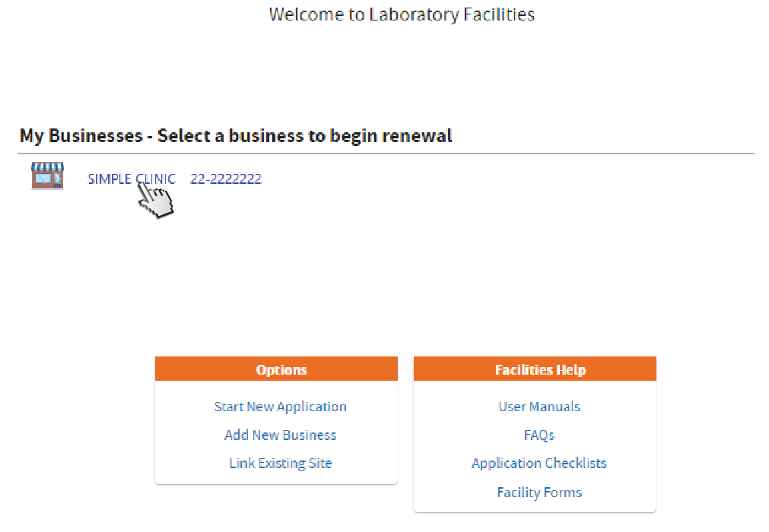
Task: Select Link Existing Site
Action: coord(280,464)
